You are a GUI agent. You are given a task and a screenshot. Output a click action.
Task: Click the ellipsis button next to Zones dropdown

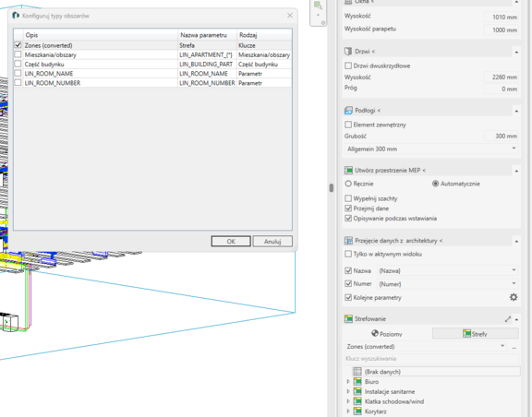(x=514, y=347)
